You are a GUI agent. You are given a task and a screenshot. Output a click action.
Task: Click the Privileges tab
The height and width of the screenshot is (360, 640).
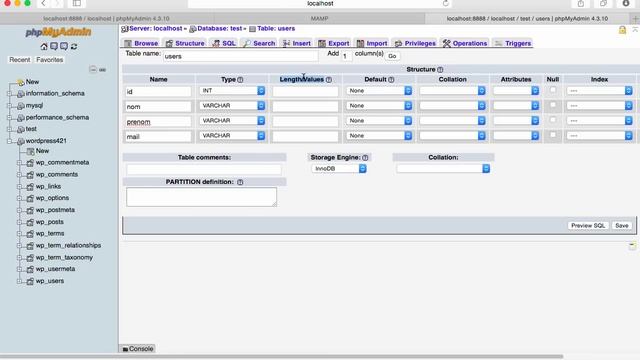tap(415, 43)
